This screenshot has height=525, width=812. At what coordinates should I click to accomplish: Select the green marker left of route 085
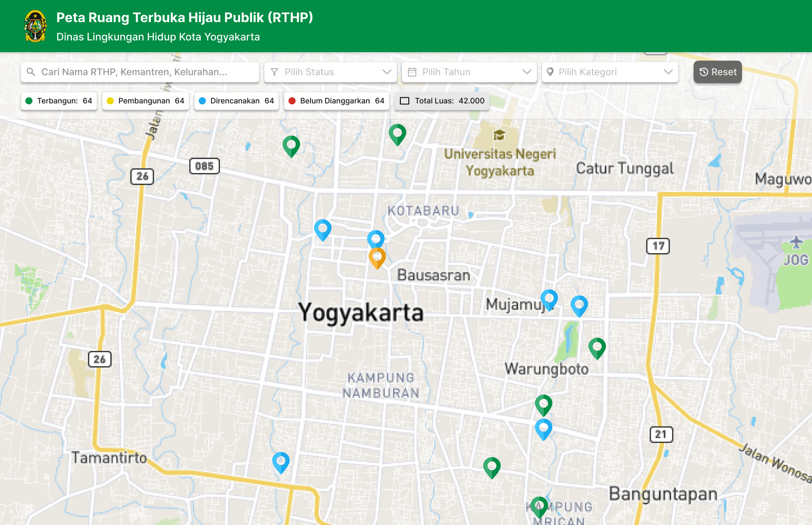pos(291,146)
